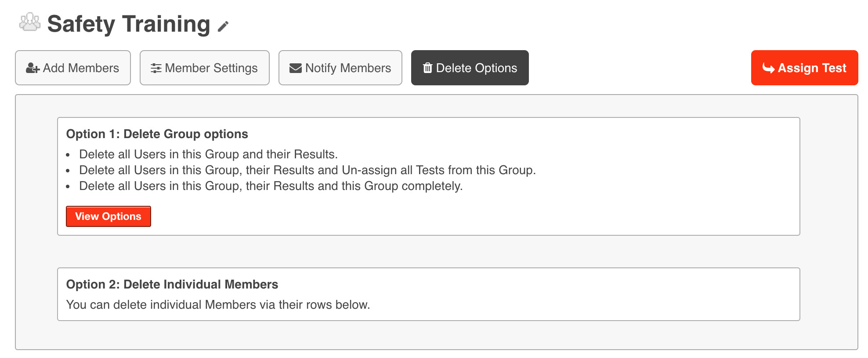Click the arrow icon on Assign Test
This screenshot has height=358, width=868.
click(768, 68)
